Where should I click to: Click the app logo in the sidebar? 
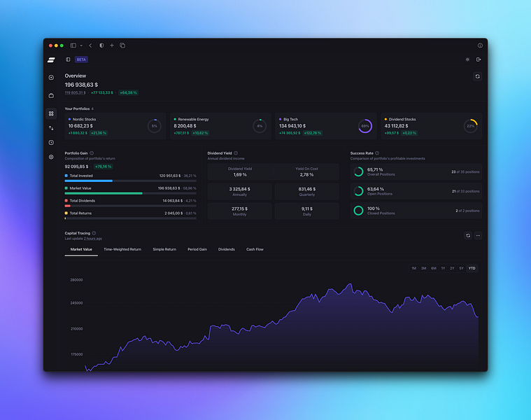point(51,60)
